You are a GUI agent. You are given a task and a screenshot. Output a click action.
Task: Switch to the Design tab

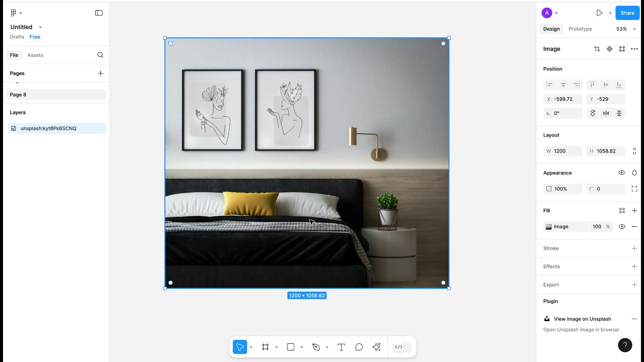pos(551,29)
